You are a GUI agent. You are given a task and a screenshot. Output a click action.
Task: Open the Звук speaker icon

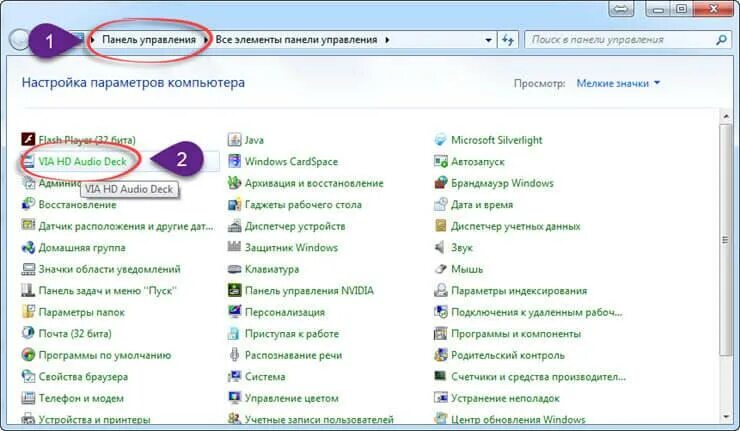tap(440, 247)
